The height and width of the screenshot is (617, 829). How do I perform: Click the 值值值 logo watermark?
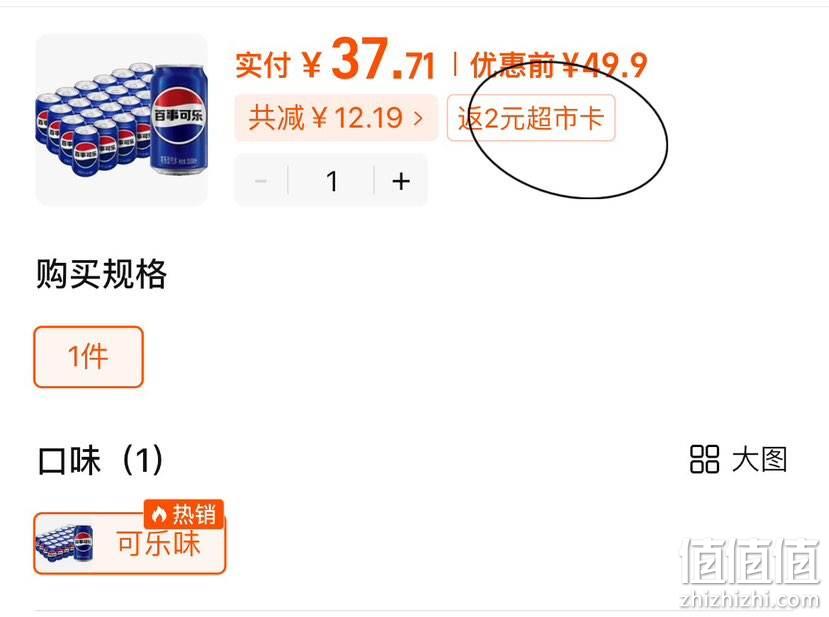[x=750, y=560]
